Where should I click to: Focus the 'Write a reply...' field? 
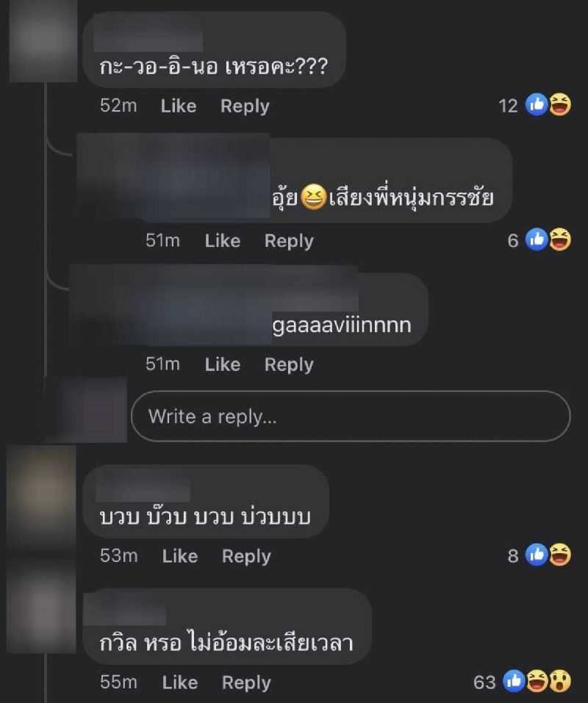(351, 417)
